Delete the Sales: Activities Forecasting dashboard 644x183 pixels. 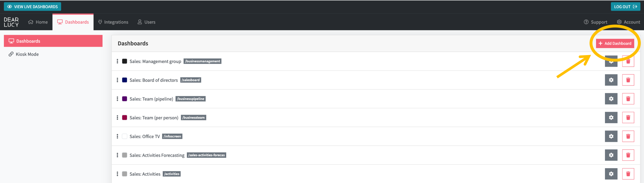click(x=628, y=155)
